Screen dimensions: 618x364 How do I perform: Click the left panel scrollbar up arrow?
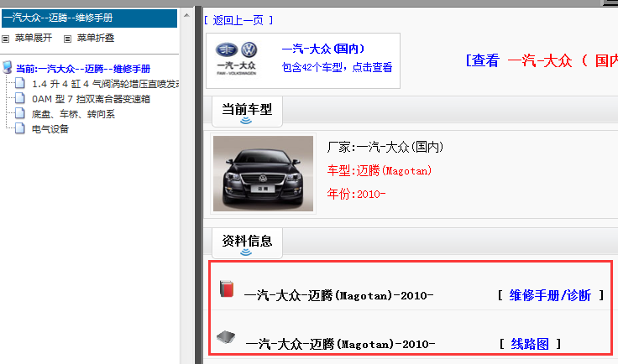coord(186,15)
